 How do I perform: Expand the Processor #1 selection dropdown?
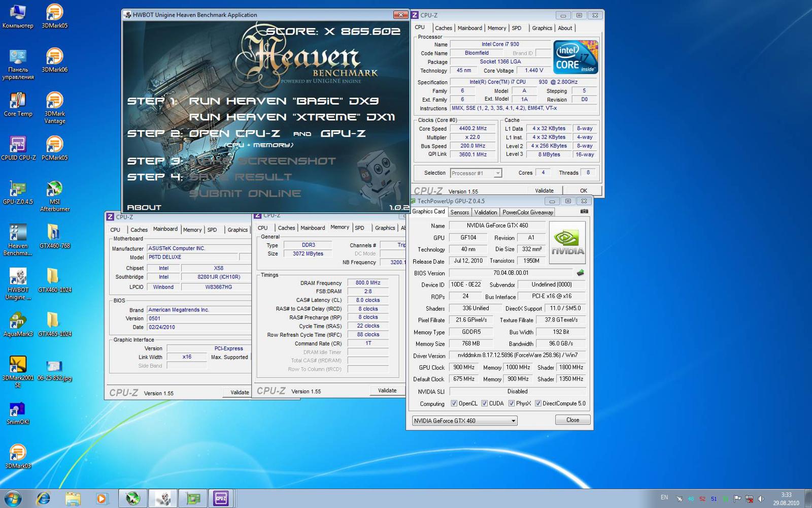[476, 173]
